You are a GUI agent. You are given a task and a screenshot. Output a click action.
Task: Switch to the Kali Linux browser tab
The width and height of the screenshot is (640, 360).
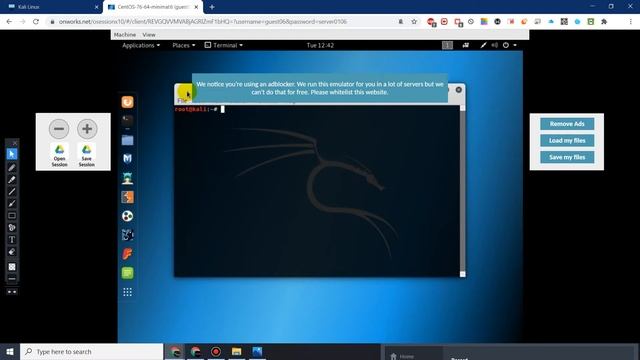tap(52, 7)
